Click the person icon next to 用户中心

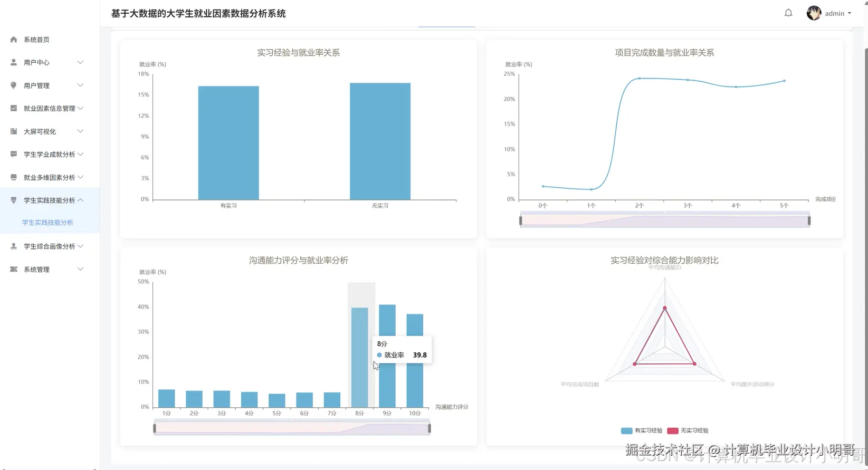coord(14,62)
